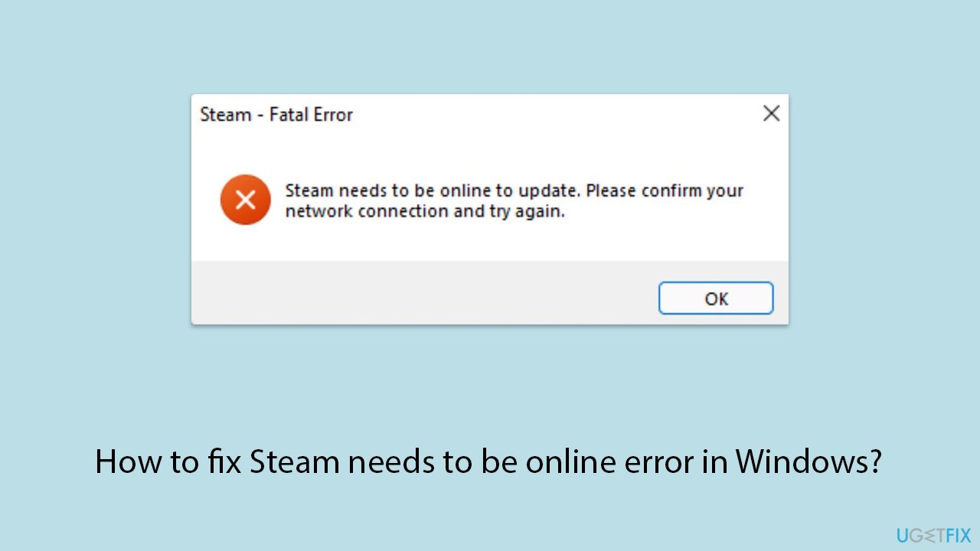Image resolution: width=980 pixels, height=551 pixels.
Task: Click the X at the dialog's top right
Action: [x=771, y=113]
